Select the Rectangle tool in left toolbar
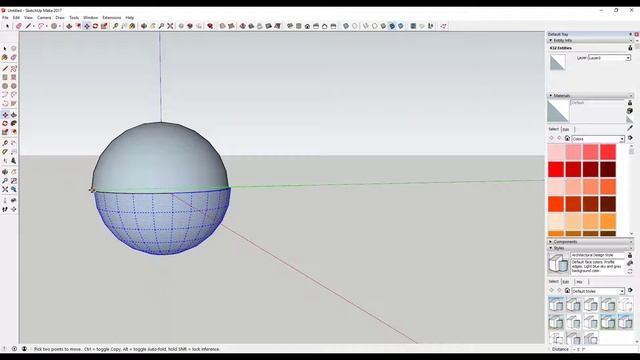The height and width of the screenshot is (360, 640). (x=5, y=77)
